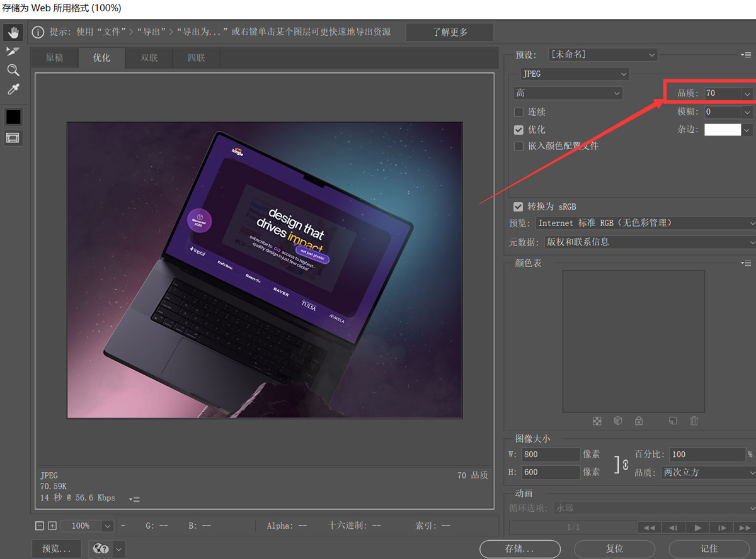Select the Eyedropper tool
The height and width of the screenshot is (559, 756).
coord(13,89)
